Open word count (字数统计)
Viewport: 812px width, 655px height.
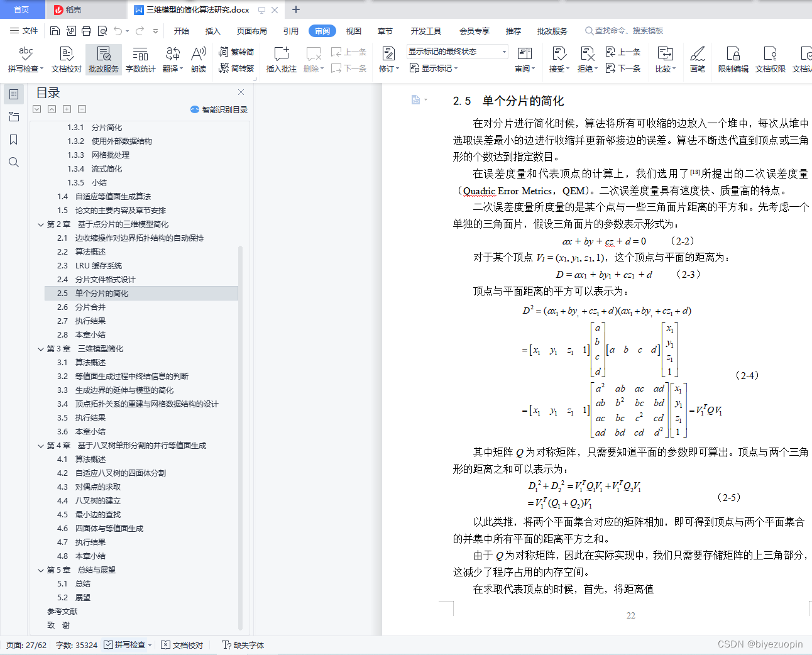(140, 60)
